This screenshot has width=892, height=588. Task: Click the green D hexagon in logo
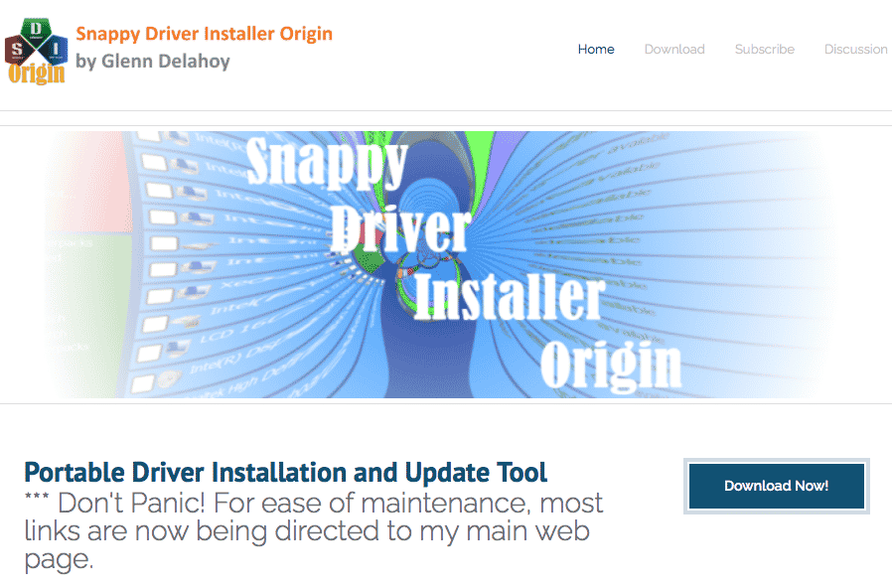pos(36,29)
